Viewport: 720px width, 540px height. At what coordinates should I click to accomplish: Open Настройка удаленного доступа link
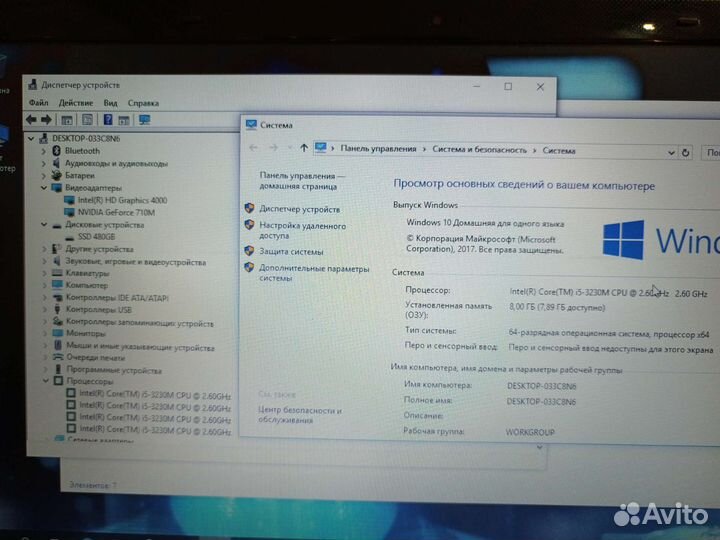tap(303, 231)
